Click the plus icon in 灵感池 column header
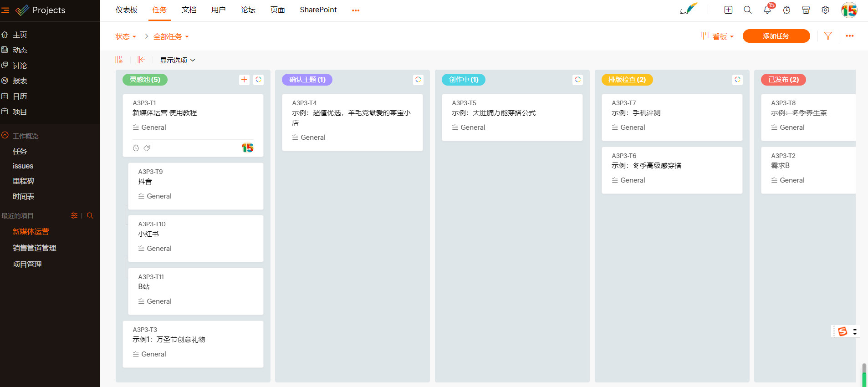This screenshot has width=868, height=387. coord(244,80)
